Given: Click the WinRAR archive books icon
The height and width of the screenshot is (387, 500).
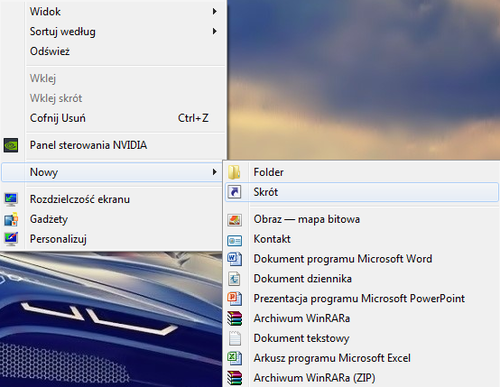Looking at the screenshot, I should tap(234, 318).
